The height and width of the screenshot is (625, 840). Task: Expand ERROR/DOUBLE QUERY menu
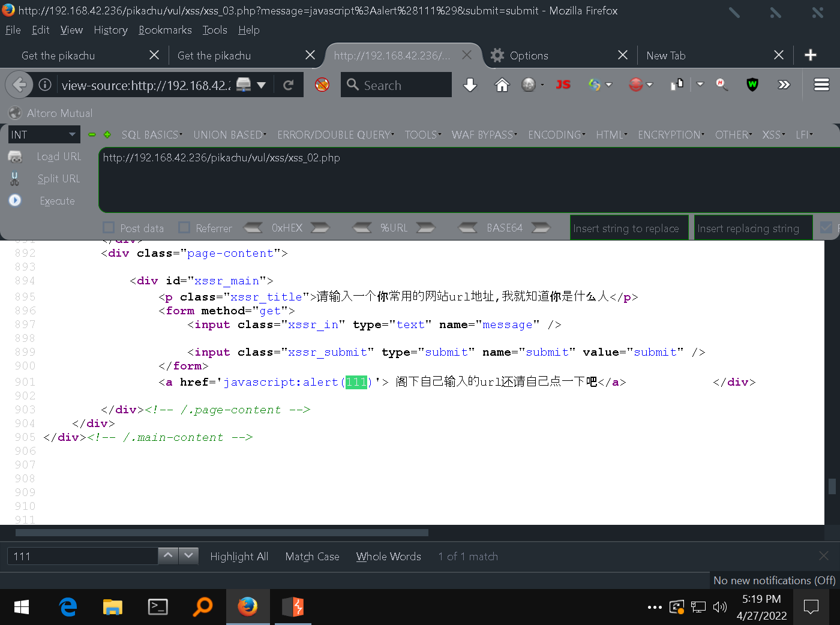coord(335,135)
